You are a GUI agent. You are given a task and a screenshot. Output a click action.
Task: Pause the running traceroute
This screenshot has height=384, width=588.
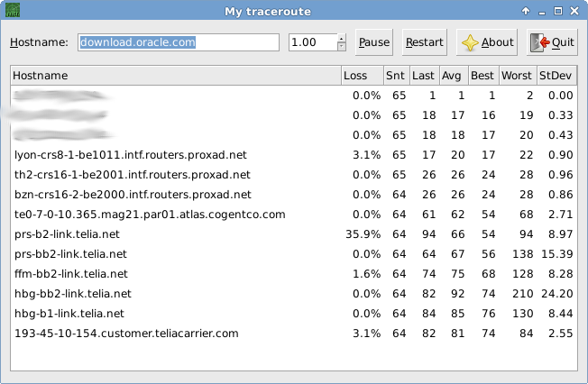[x=374, y=42]
